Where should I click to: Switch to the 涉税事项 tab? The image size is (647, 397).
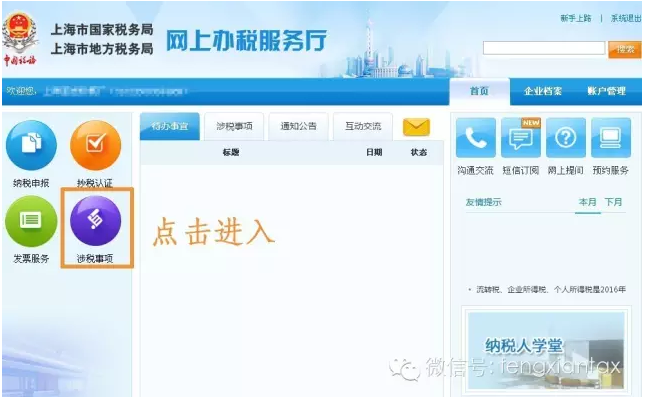(234, 126)
